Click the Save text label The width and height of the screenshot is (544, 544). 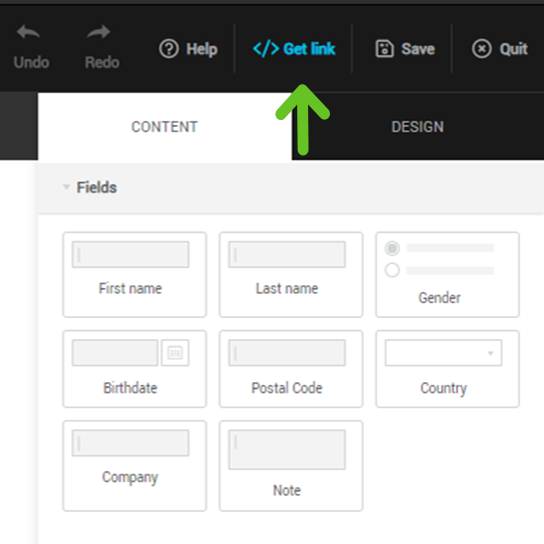[x=418, y=49]
